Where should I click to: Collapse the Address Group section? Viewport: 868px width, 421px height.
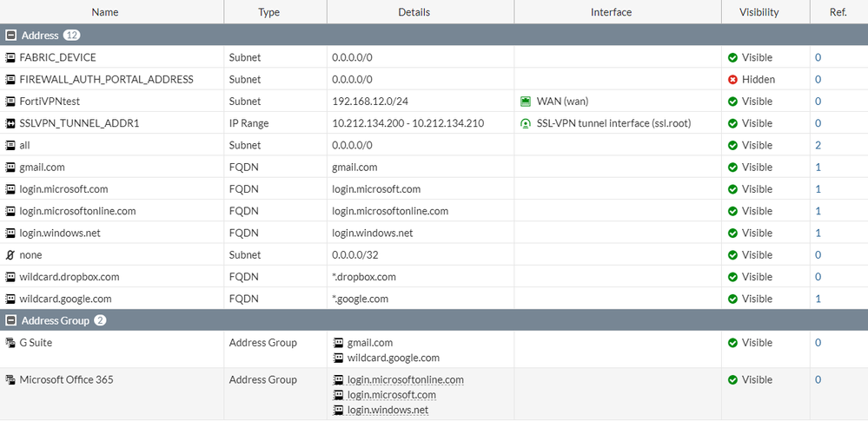pyautogui.click(x=10, y=320)
